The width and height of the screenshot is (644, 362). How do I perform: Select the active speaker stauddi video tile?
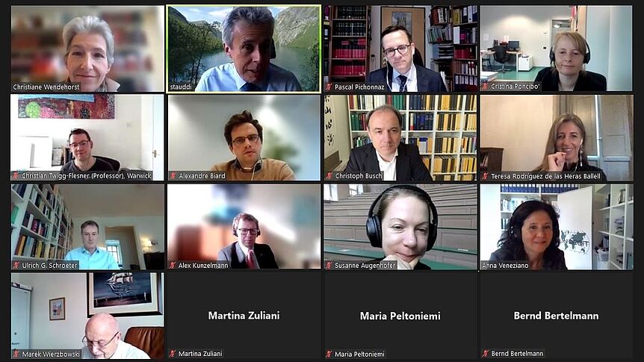(x=244, y=49)
